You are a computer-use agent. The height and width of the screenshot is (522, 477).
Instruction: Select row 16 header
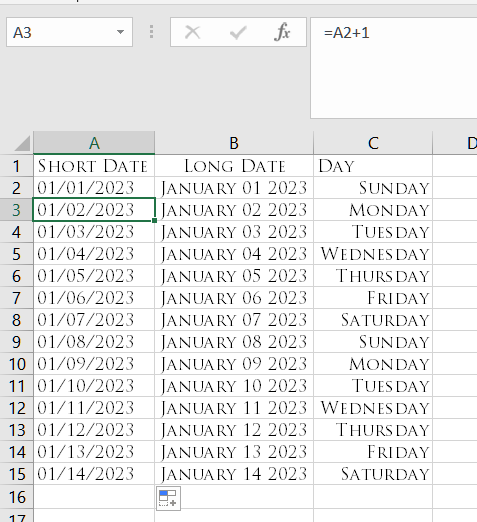[x=16, y=497]
